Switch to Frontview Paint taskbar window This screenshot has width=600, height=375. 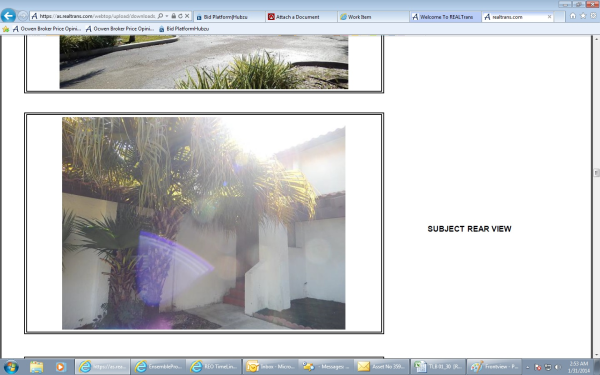click(494, 367)
